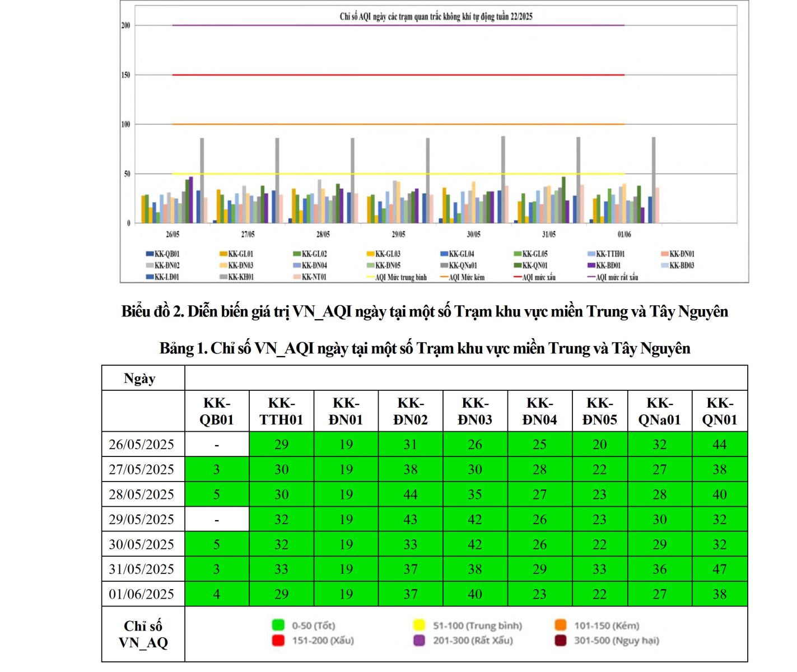Click the chart title for tuần 22/2025
797x672 pixels.
(436, 17)
